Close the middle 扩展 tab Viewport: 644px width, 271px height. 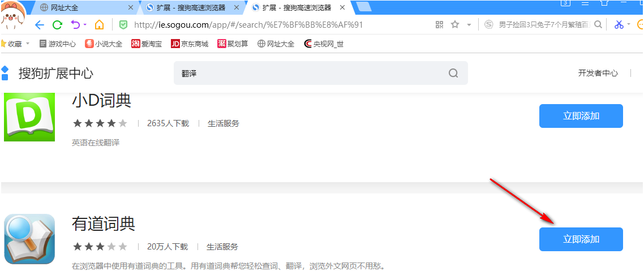tap(236, 7)
